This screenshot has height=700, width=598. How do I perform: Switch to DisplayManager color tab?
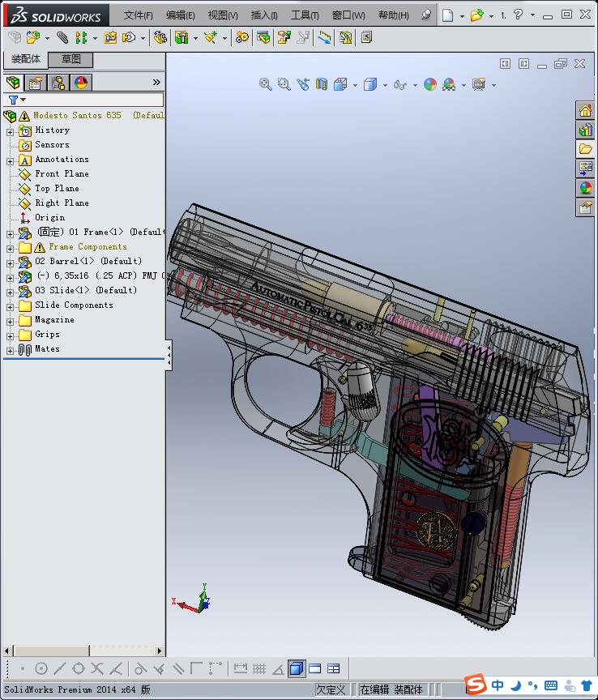(x=81, y=83)
